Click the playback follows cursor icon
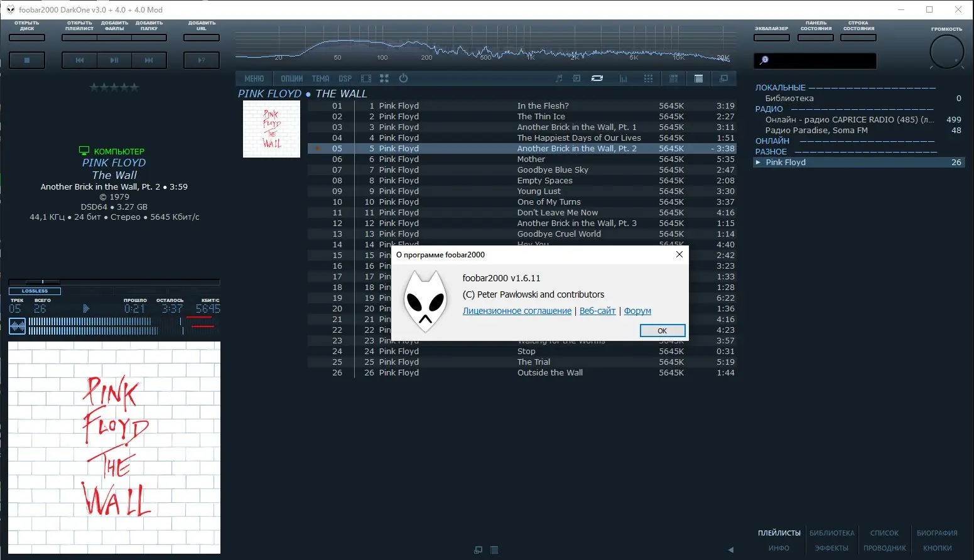Screen dimensions: 974x560 click(577, 78)
